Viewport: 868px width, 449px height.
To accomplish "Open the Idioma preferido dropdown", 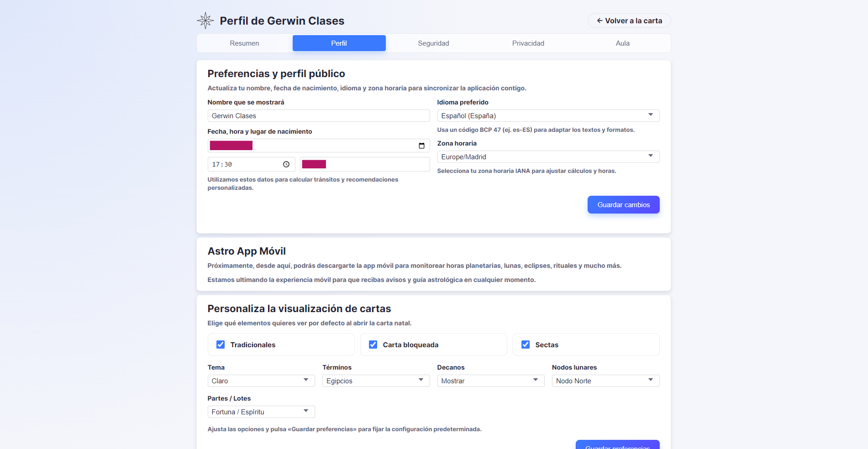I will tap(548, 116).
